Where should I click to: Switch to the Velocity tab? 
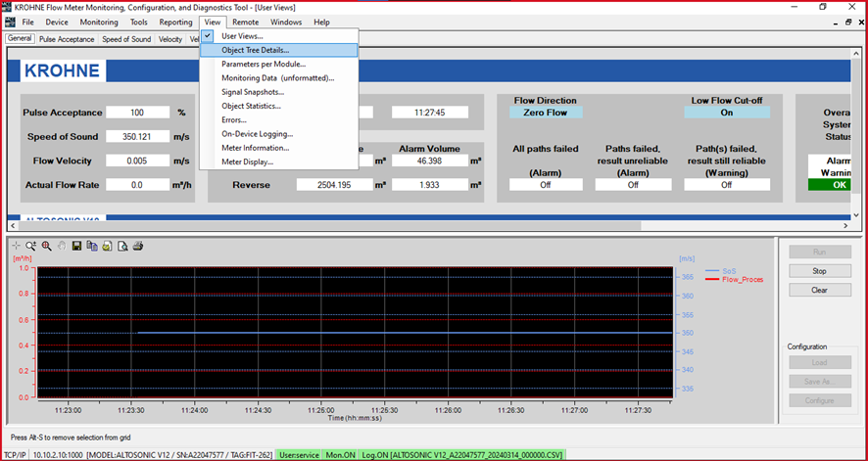coord(169,39)
